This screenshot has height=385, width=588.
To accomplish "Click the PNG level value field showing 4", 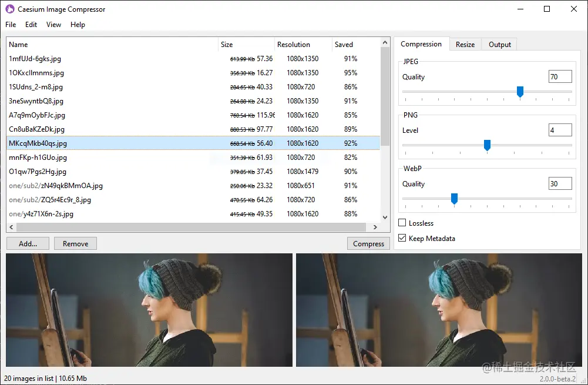I will (x=560, y=130).
